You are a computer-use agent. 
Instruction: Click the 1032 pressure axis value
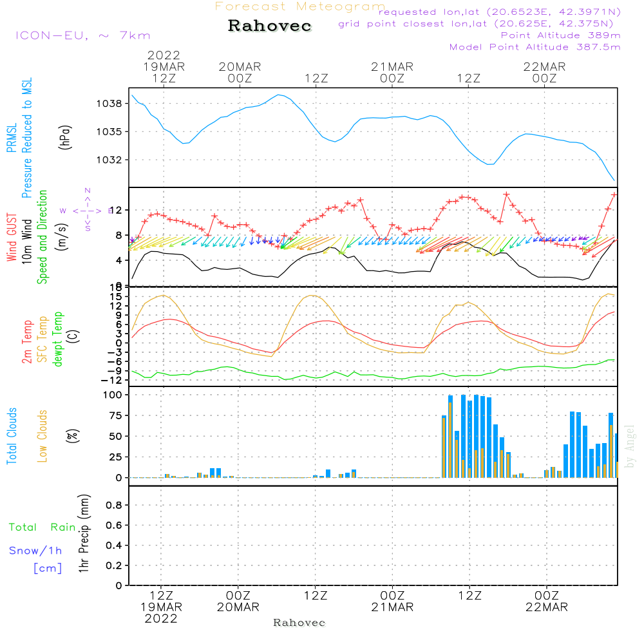point(109,160)
